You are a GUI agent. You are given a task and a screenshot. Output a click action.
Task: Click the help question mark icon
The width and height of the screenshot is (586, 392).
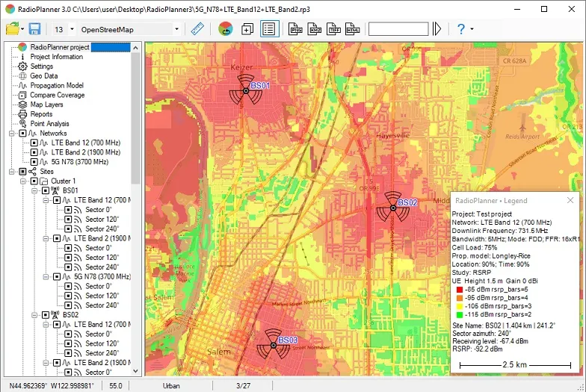coord(461,28)
